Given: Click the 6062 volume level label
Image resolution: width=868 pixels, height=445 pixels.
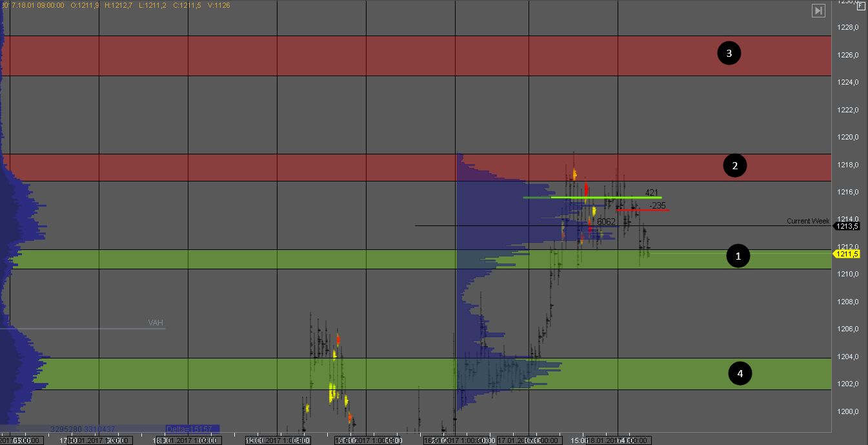Looking at the screenshot, I should (x=606, y=222).
